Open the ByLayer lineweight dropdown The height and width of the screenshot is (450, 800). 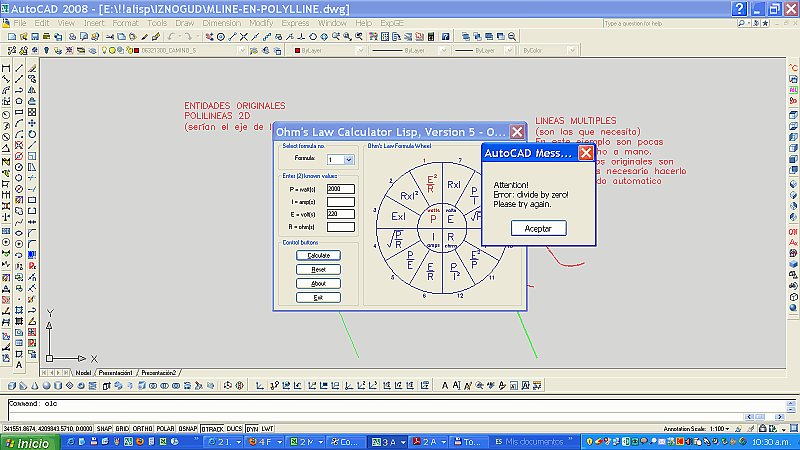click(x=509, y=50)
